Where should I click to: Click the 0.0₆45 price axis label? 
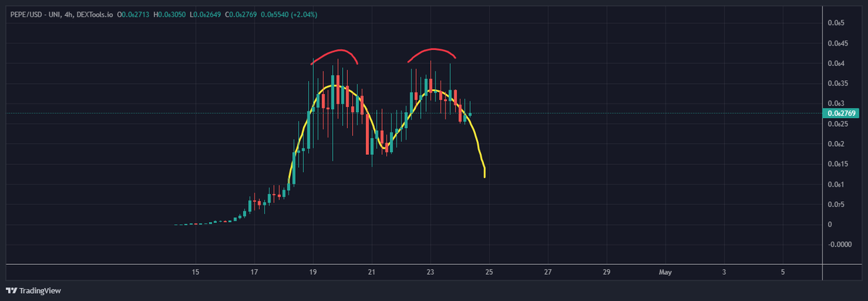pyautogui.click(x=837, y=43)
